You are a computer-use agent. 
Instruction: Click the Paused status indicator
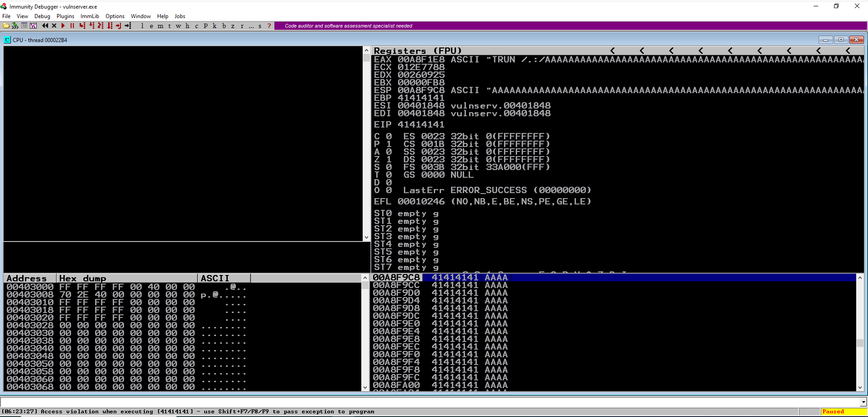tap(843, 412)
